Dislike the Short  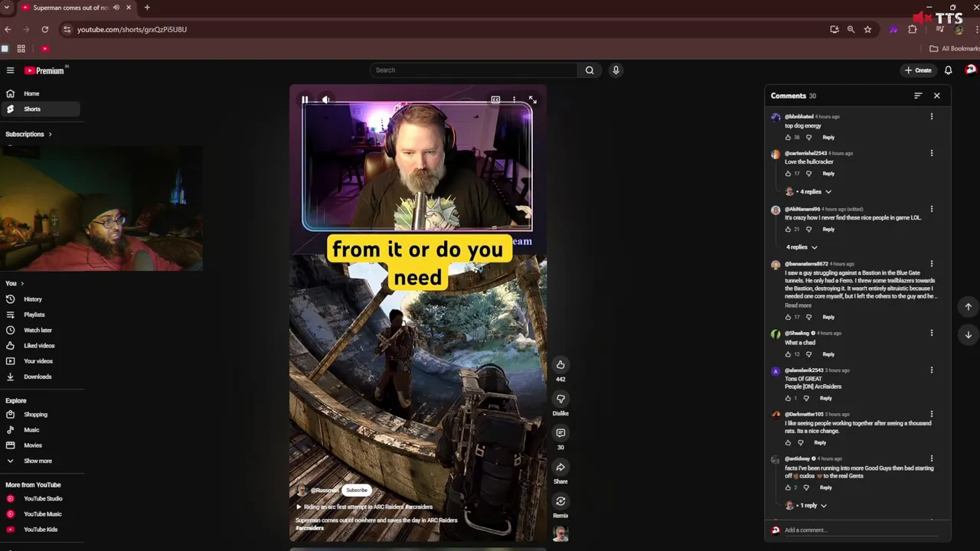pos(560,399)
